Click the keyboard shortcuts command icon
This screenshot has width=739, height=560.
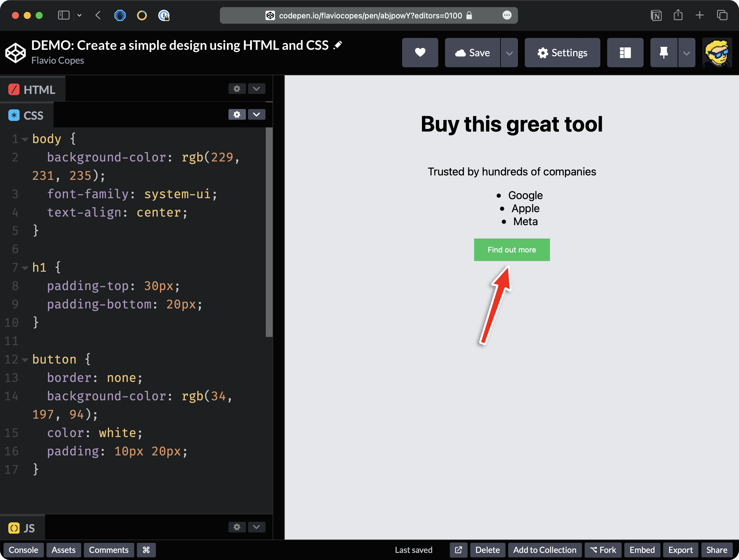pyautogui.click(x=146, y=550)
